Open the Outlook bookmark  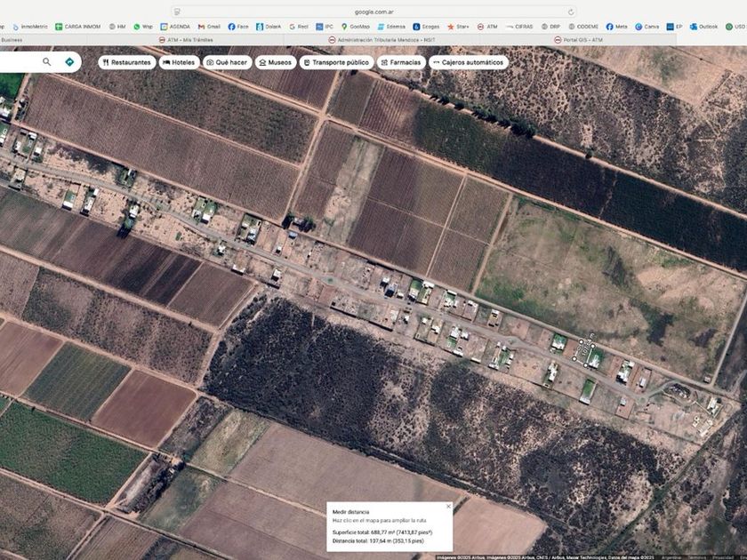click(x=703, y=27)
